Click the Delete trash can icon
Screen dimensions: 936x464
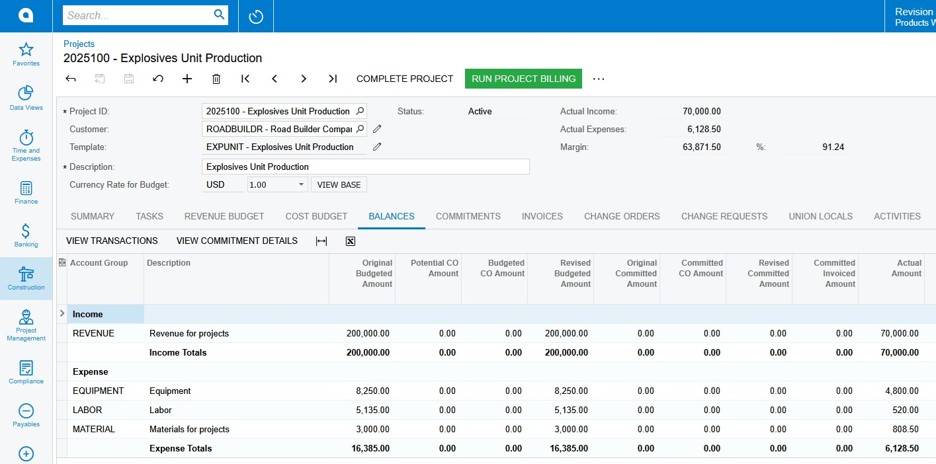pos(216,79)
